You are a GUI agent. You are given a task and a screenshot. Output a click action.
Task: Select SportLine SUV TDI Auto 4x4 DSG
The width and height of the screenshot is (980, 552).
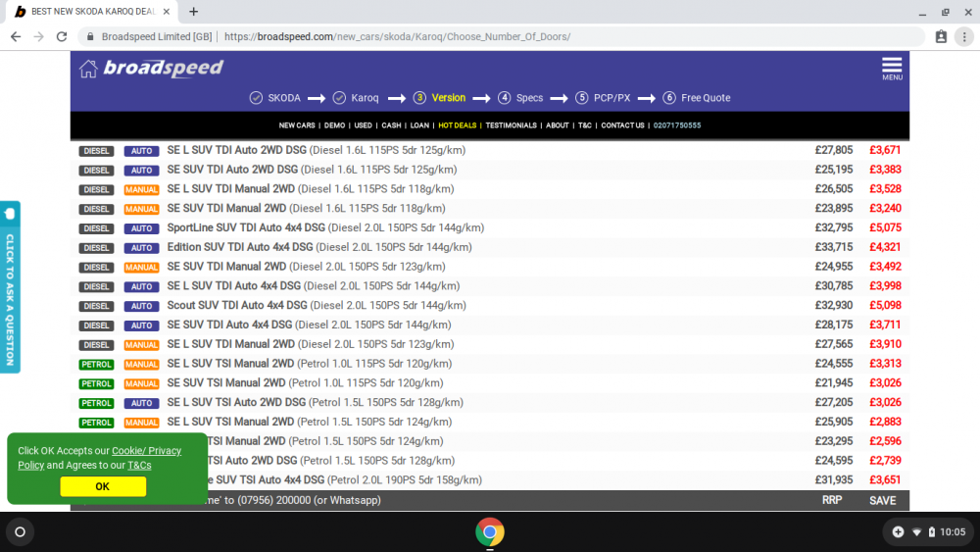325,228
